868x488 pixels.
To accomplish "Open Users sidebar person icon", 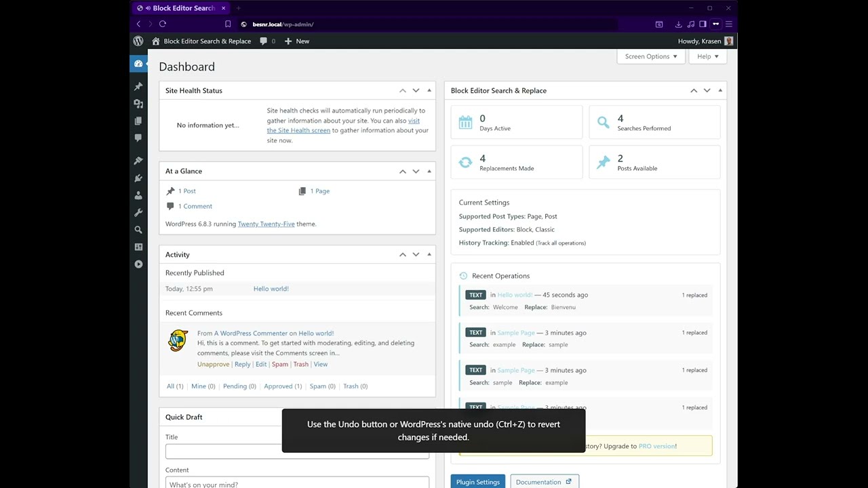I will point(138,195).
